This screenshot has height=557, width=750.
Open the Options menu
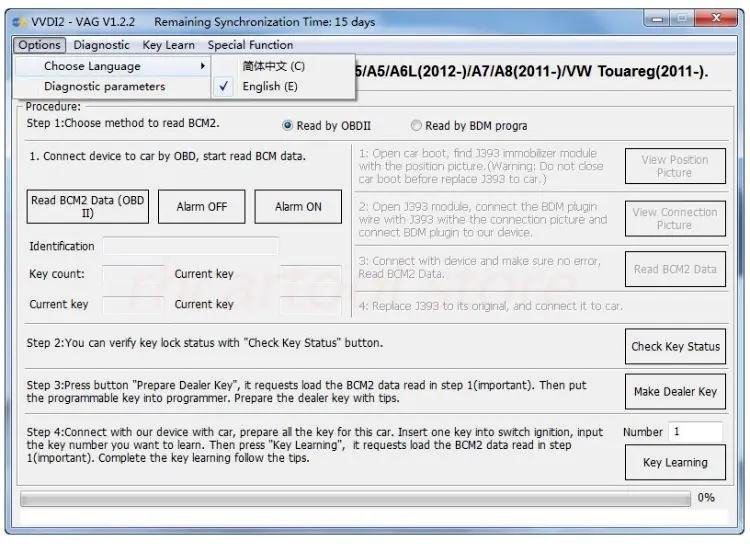click(40, 45)
